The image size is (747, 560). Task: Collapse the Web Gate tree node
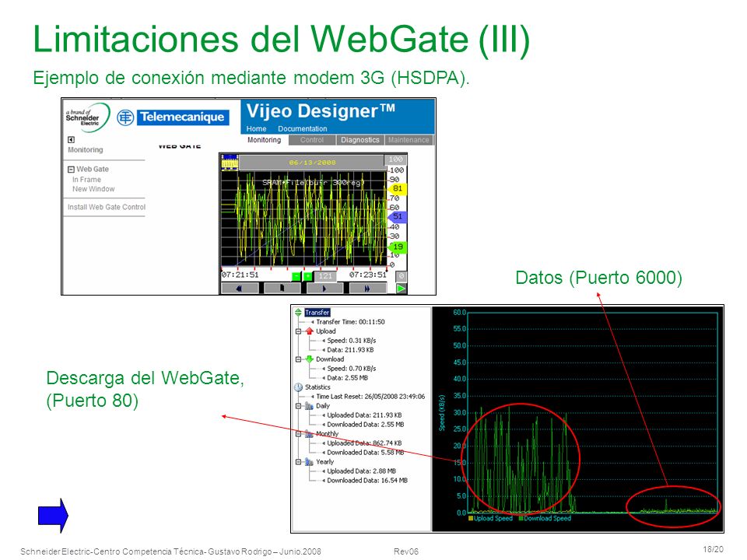pos(71,169)
